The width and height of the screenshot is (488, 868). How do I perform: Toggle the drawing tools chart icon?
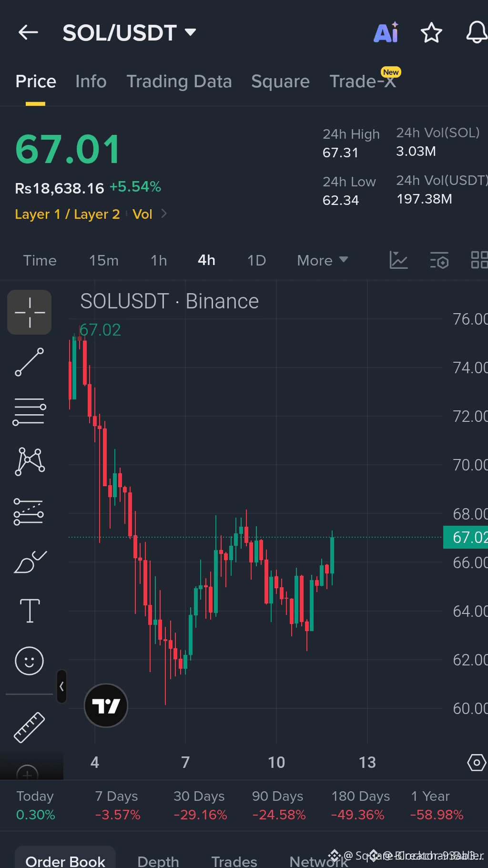tap(398, 260)
